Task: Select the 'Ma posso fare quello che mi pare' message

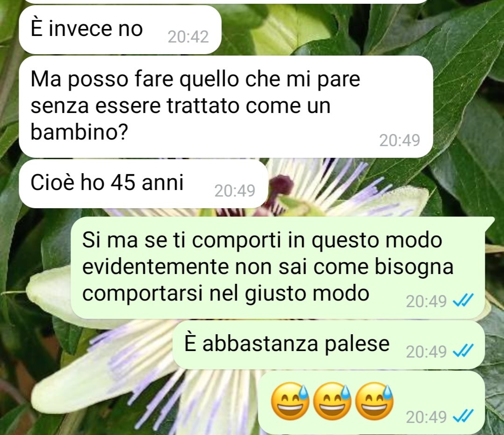Action: (226, 107)
